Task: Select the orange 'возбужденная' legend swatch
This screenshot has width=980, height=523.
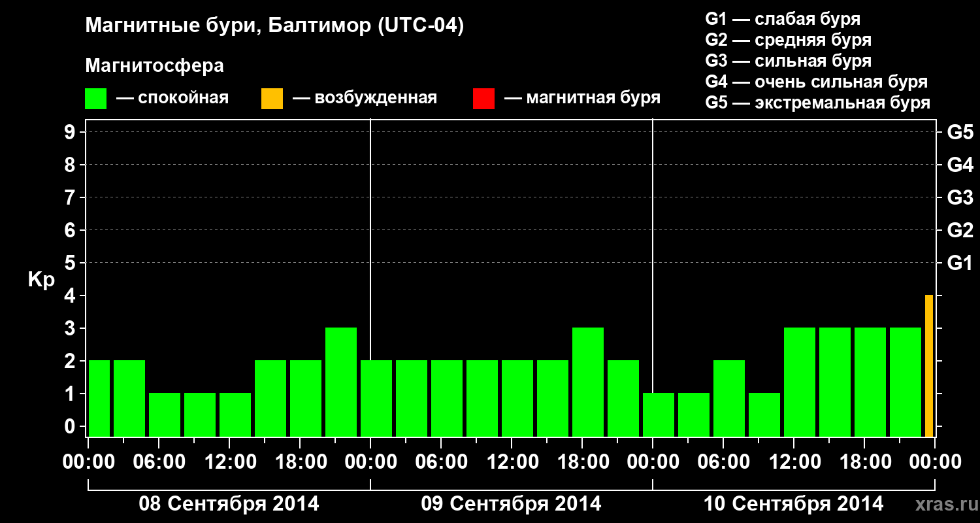Action: 272,99
